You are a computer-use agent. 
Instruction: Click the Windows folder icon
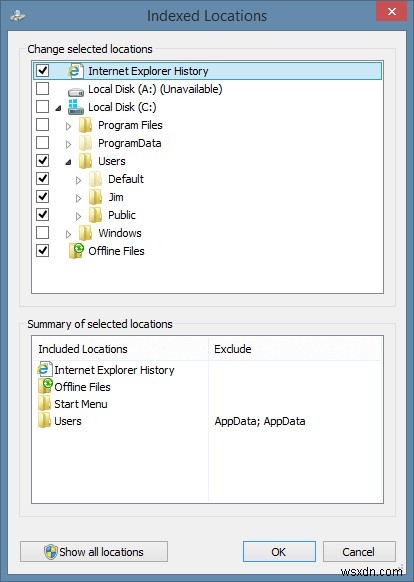pos(86,233)
